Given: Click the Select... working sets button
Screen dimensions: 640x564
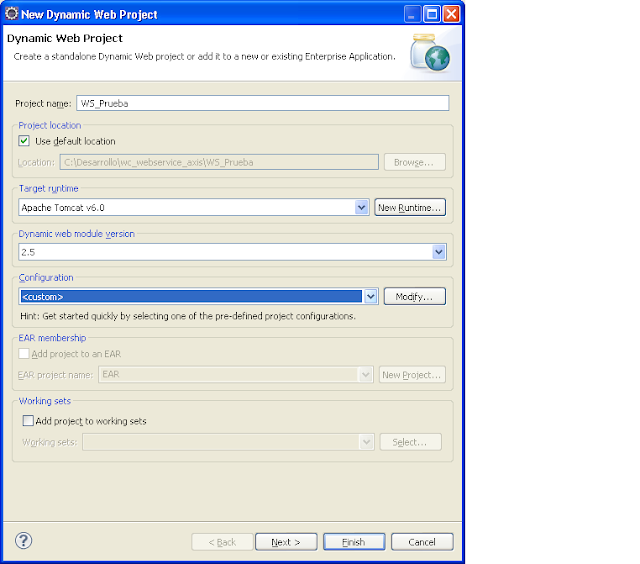Looking at the screenshot, I should pyautogui.click(x=411, y=442).
